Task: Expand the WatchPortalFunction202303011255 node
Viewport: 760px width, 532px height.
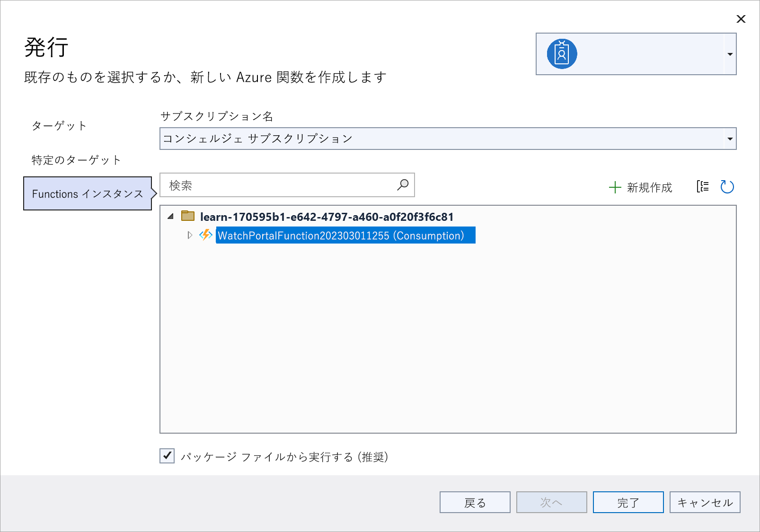Action: (189, 235)
